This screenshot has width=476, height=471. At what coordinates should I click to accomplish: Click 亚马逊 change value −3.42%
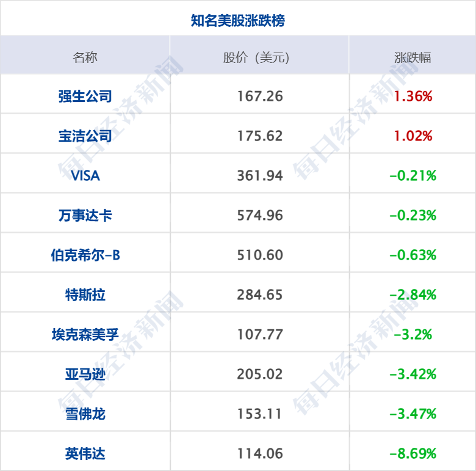(x=413, y=374)
